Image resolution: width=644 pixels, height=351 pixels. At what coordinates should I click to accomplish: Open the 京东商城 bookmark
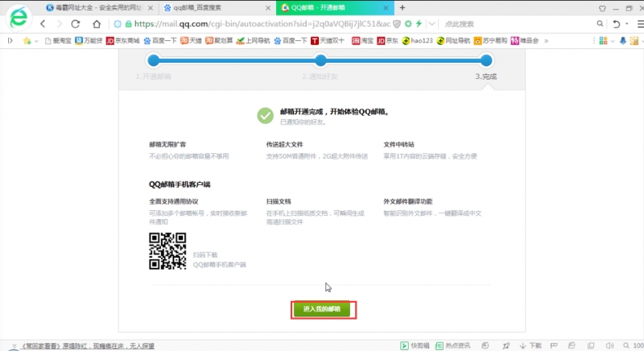point(123,40)
